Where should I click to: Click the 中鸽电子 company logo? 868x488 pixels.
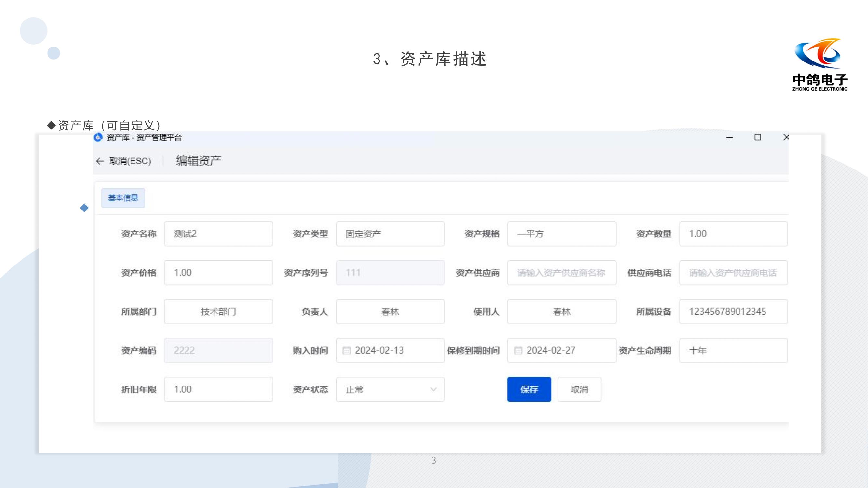[820, 65]
